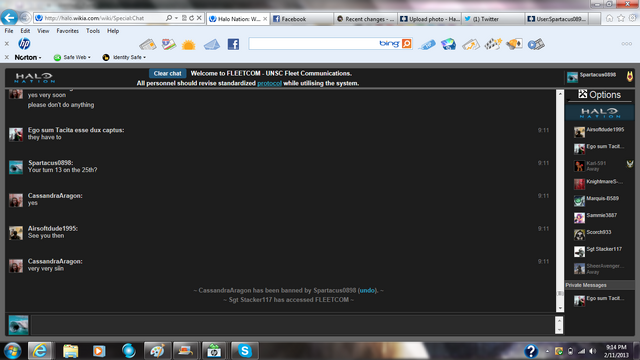Click the Facebook icon in HP toolbar
The width and height of the screenshot is (640, 360).
(233, 44)
